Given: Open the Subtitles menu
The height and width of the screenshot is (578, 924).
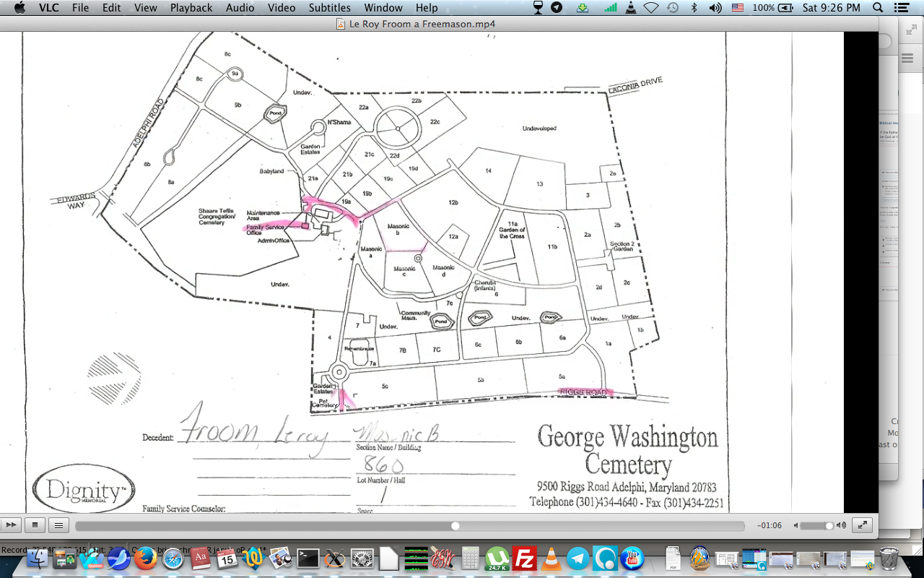Looking at the screenshot, I should pos(329,8).
